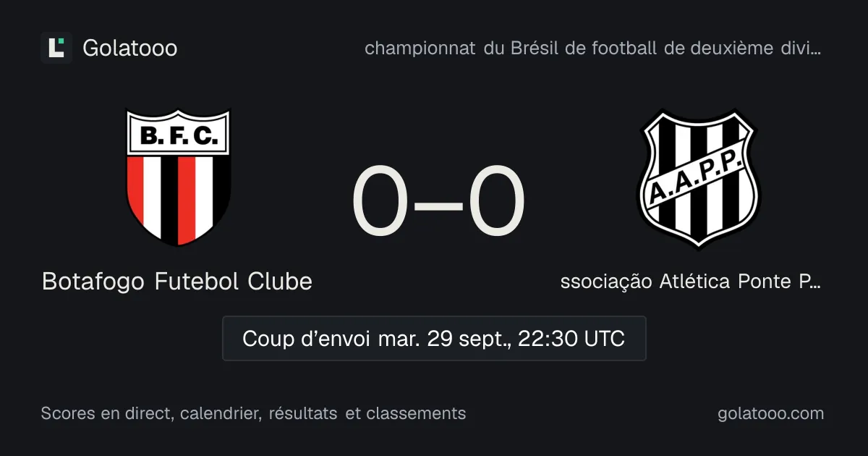Select the Botafogo Futebol Clube crest
Image resolution: width=868 pixels, height=456 pixels.
tap(179, 177)
